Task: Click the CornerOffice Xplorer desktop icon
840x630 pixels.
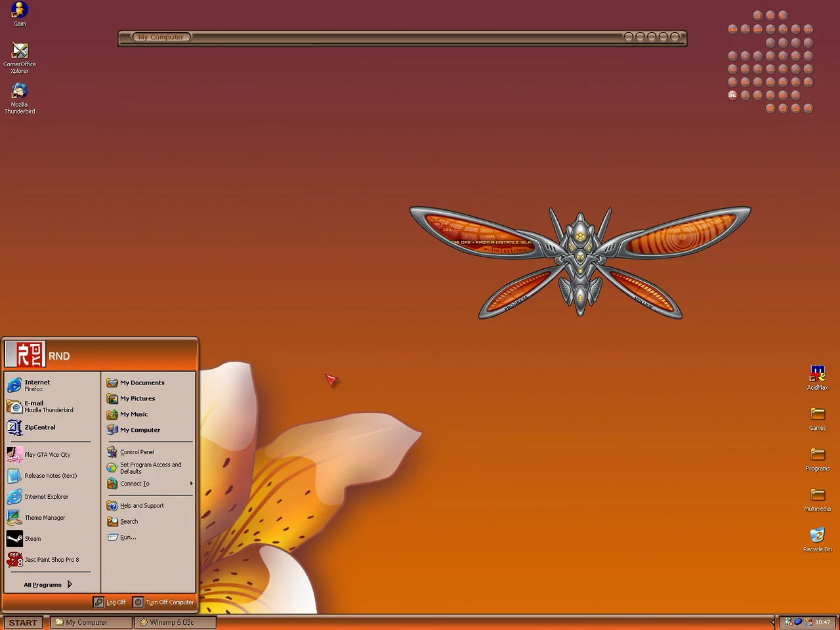Action: (20, 52)
